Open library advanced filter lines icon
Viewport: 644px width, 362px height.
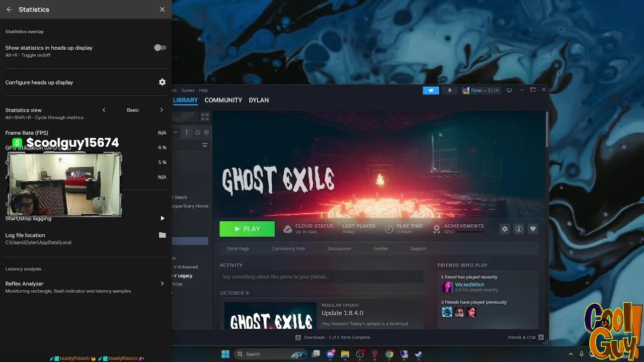(205, 145)
